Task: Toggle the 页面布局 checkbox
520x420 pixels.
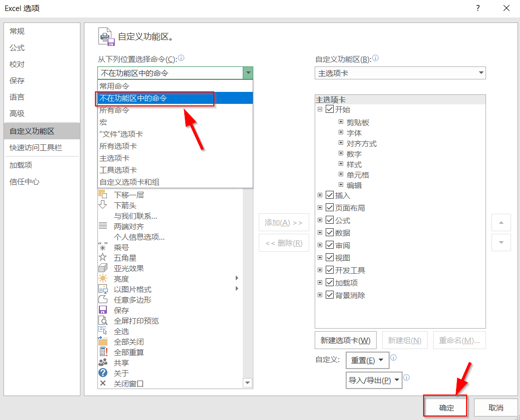Action: click(330, 208)
